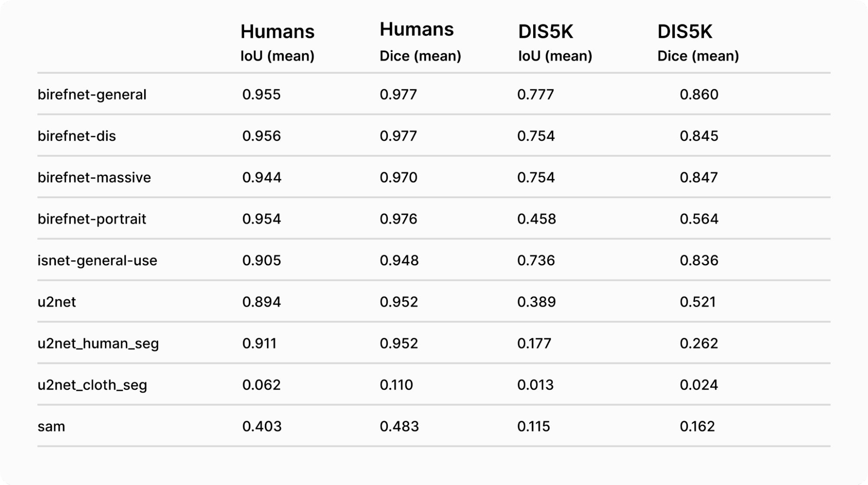Screen dimensions: 868x485
Task: Click the 0.389 cell in u2net row
Action: coord(536,302)
